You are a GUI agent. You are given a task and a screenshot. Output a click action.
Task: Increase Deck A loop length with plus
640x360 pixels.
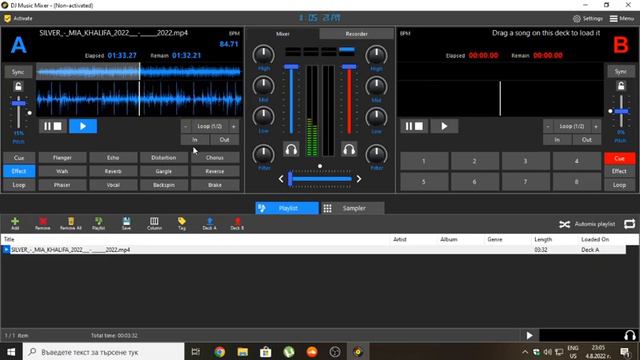click(x=234, y=127)
